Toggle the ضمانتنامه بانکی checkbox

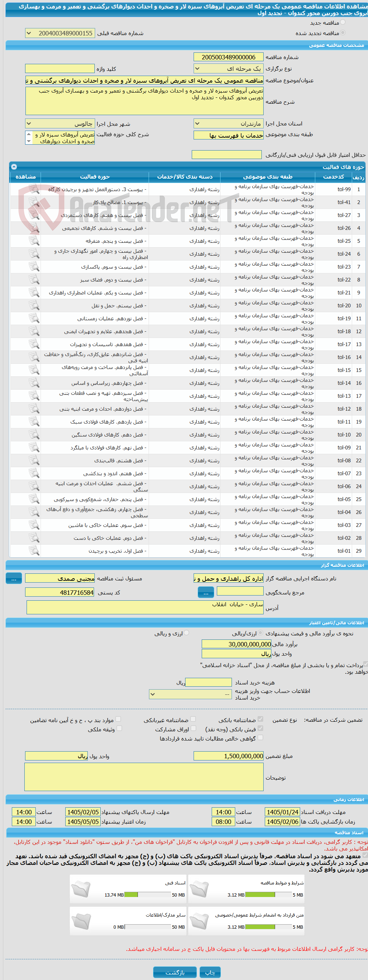pos(260,719)
